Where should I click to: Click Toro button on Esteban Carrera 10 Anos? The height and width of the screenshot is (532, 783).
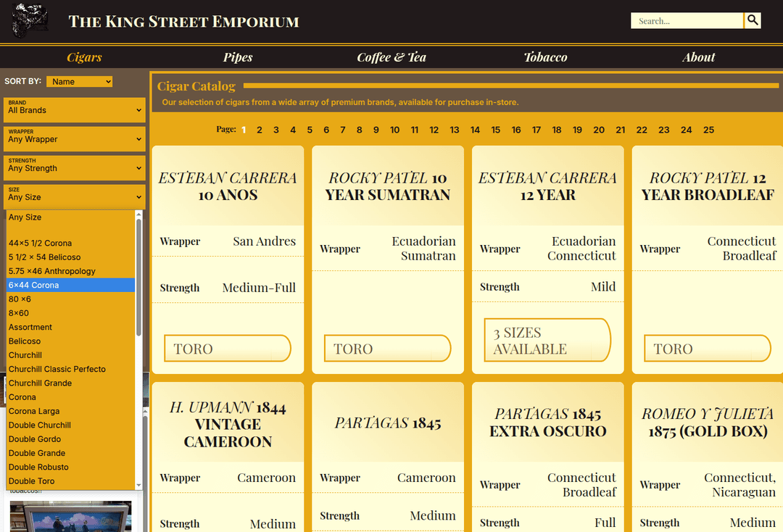(228, 349)
